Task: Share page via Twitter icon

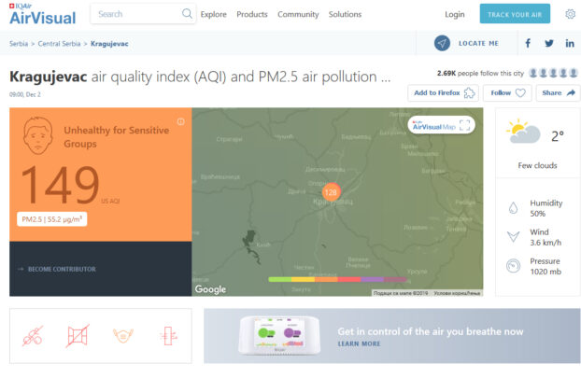Action: pyautogui.click(x=549, y=43)
